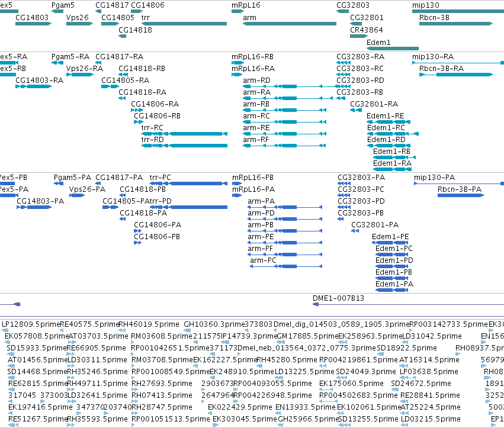This screenshot has height=428, width=504.
Task: Click the Edem1 gene feature bar
Action: pyautogui.click(x=393, y=49)
